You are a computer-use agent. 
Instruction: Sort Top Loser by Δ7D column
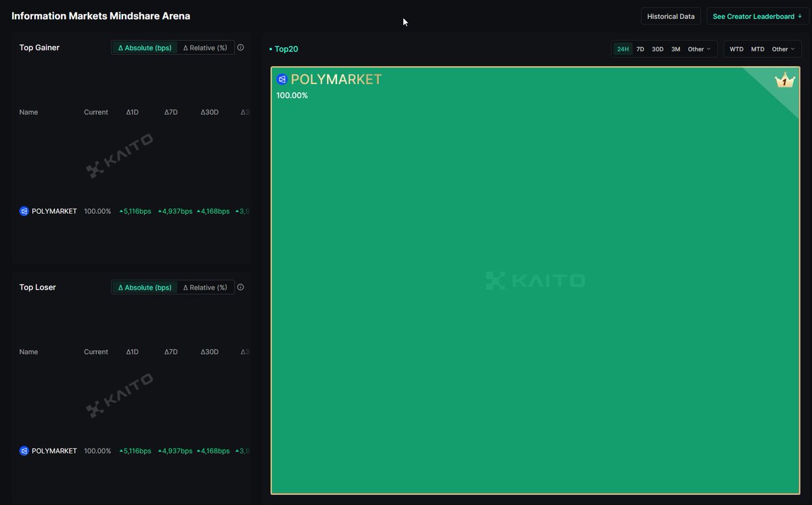pos(171,352)
